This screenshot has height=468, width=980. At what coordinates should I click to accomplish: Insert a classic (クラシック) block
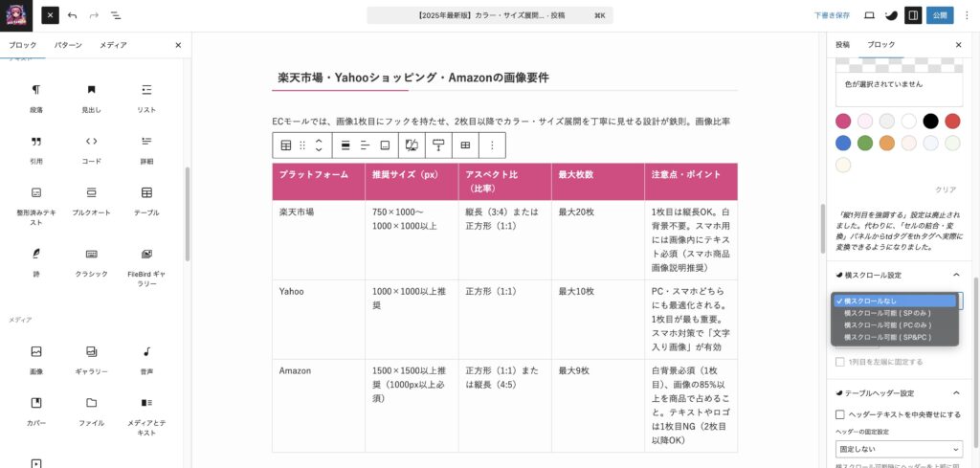tap(91, 262)
